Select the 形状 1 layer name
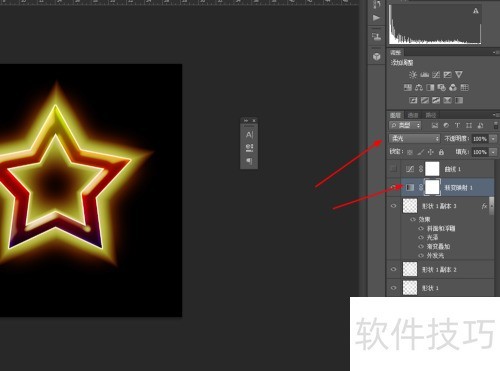This screenshot has width=500, height=371. pos(430,288)
